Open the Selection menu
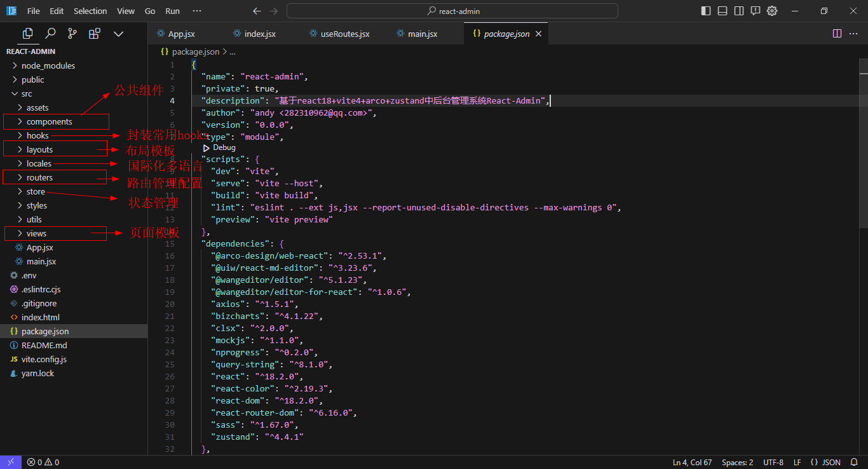Viewport: 868px width, 469px height. (x=90, y=11)
